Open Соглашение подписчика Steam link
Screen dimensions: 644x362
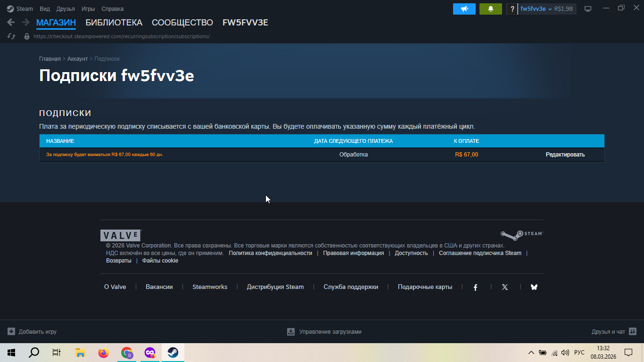[480, 253]
